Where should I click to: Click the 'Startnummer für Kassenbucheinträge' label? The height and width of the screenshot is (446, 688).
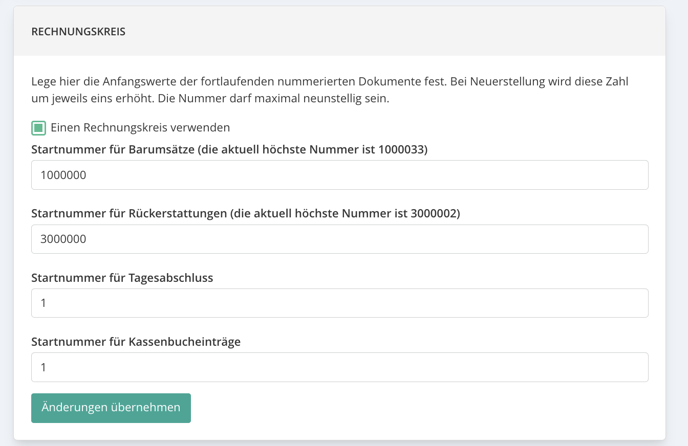(136, 342)
